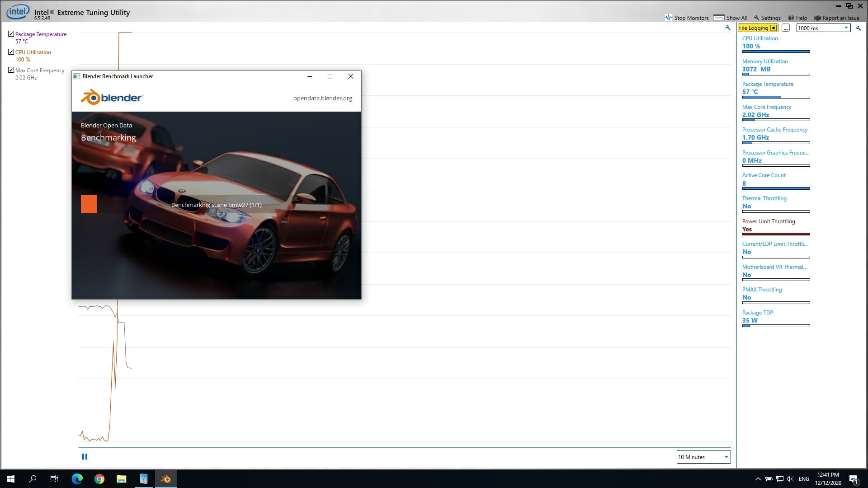Switch to Intel XTU taskbar icon

pos(144,479)
